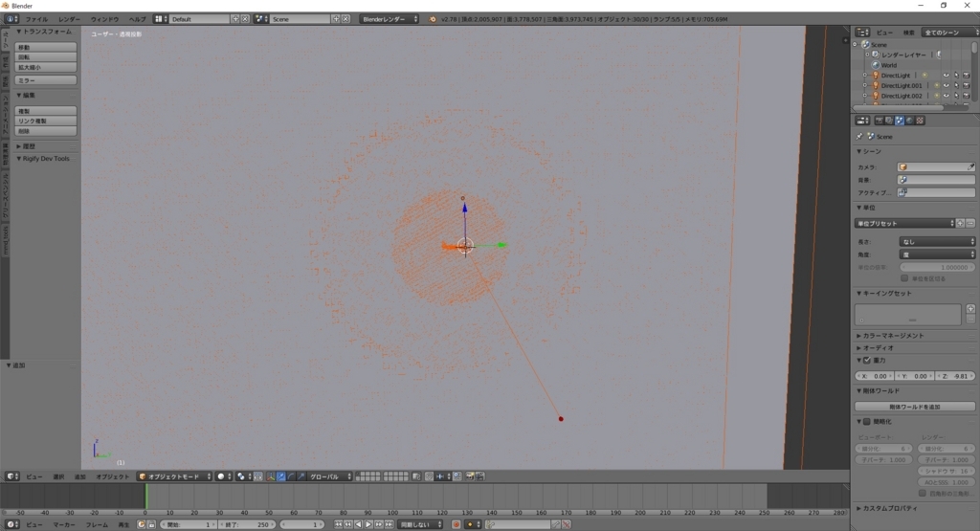Open the 長さ (length) unit dropdown
This screenshot has height=531, width=980.
point(937,242)
